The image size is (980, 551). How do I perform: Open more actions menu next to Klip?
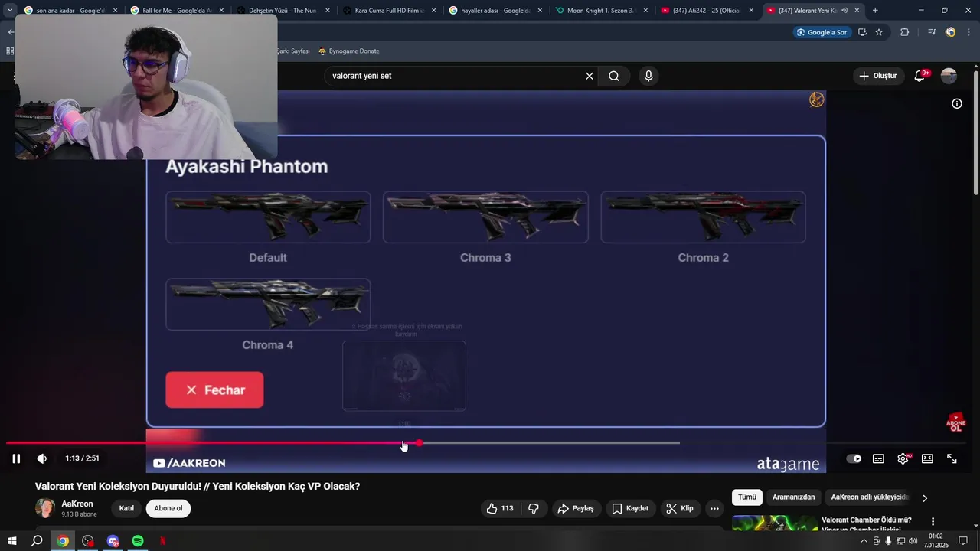pos(714,508)
